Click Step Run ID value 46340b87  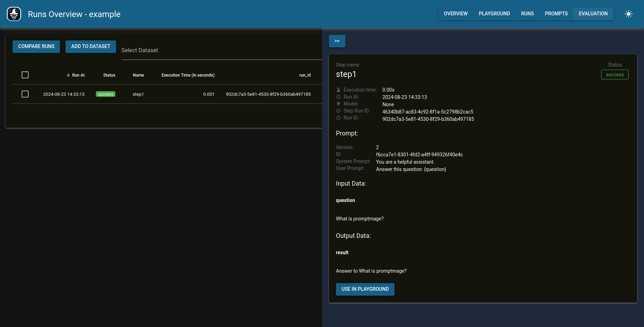pos(428,112)
